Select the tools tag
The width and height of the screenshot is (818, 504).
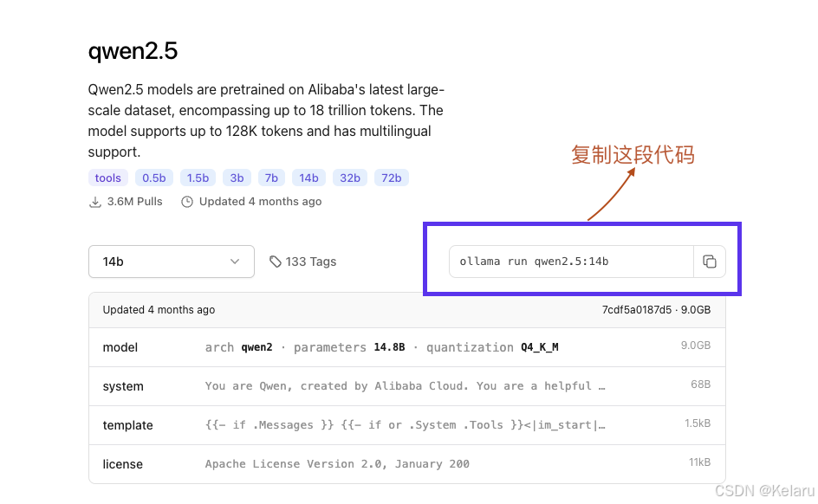pyautogui.click(x=108, y=178)
